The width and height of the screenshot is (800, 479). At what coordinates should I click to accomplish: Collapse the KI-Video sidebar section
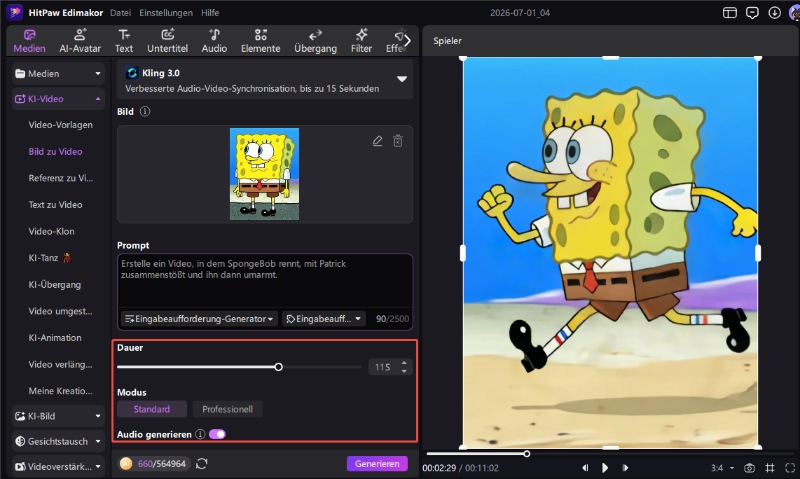(x=58, y=99)
